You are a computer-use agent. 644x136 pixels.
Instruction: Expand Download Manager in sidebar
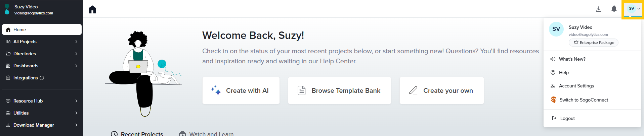76,125
